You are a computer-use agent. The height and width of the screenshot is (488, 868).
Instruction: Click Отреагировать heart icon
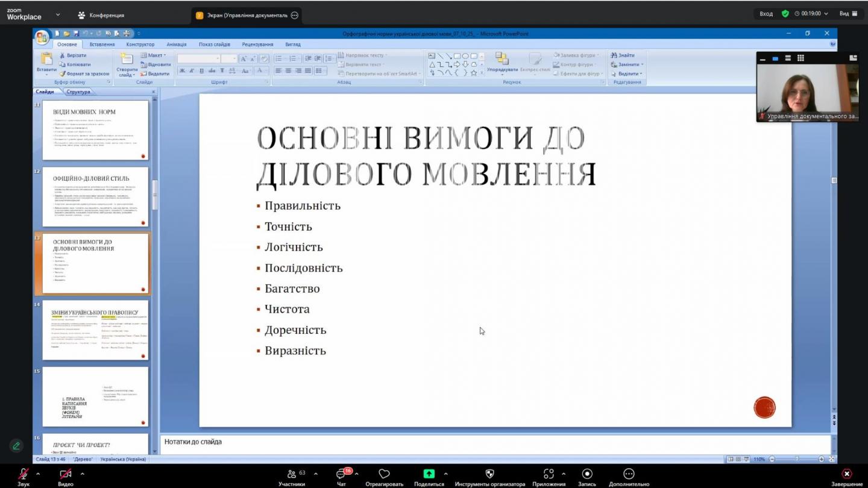384,474
